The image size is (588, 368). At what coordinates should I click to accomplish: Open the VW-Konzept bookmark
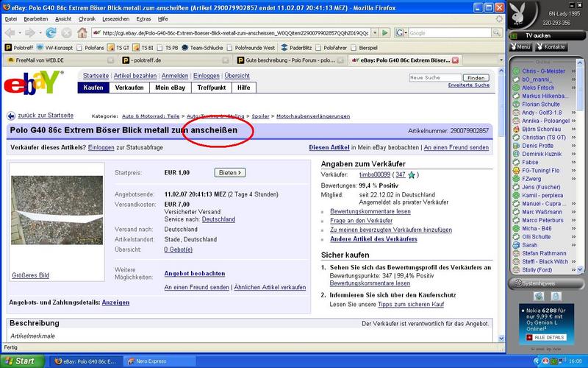coord(54,48)
